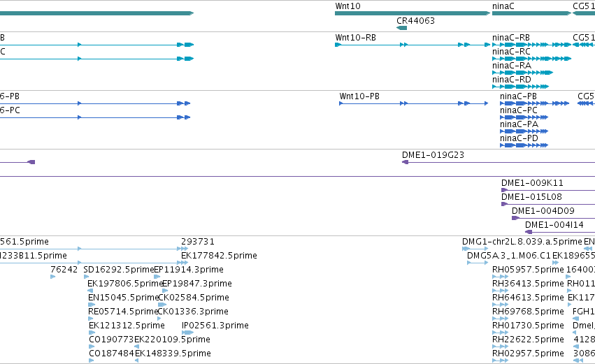Select the RH02957.5prime EST label
The image size is (595, 364).
point(528,354)
